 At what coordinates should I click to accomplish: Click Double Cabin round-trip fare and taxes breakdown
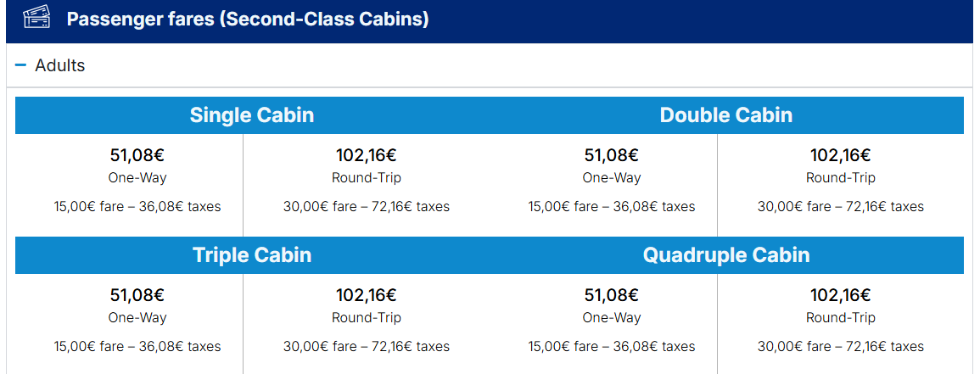click(x=841, y=207)
